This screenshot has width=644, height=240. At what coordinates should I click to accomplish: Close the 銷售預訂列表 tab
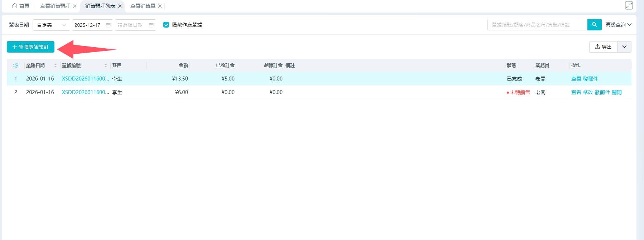tap(120, 6)
